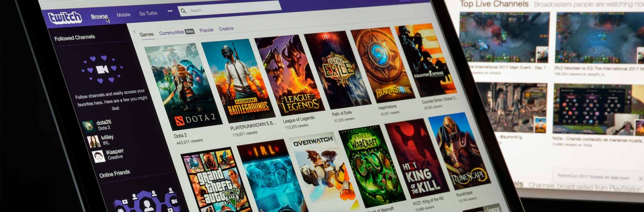This screenshot has width=644, height=212.
Task: Click Top Live Channels heading, background window
Action: tap(494, 4)
